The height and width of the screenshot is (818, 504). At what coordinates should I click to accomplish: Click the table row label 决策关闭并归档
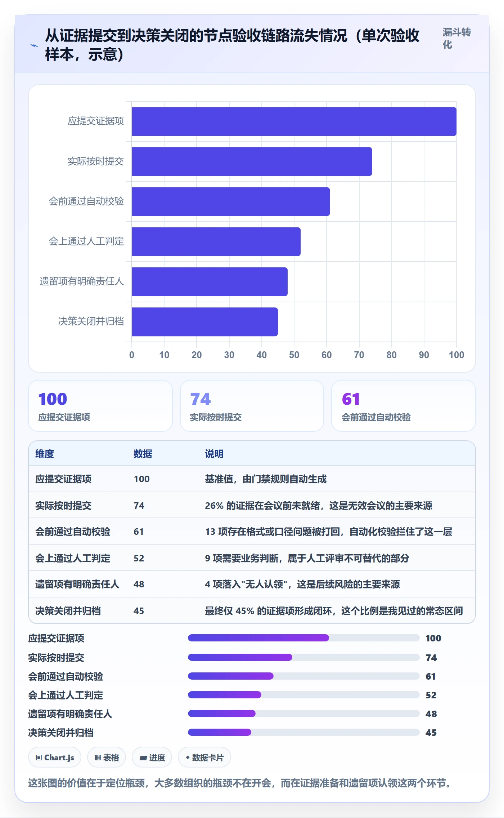[68, 611]
